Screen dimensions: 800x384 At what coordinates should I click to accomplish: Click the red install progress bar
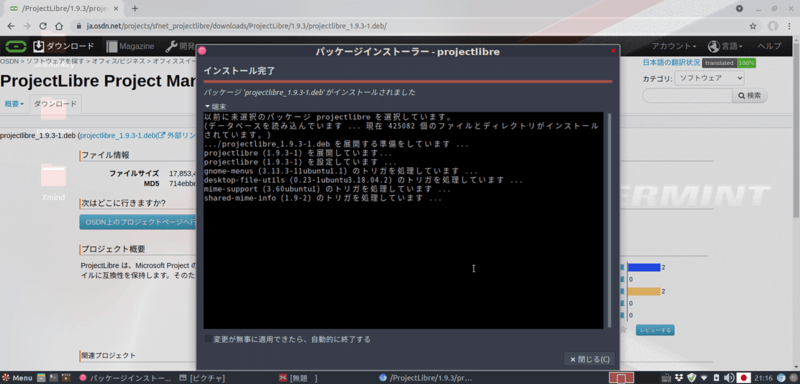point(408,81)
